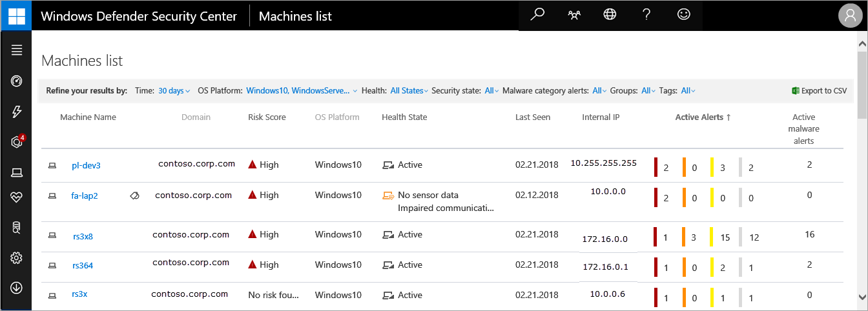Click the search magnifier icon in header
Screen dimensions: 868x311
pos(537,15)
